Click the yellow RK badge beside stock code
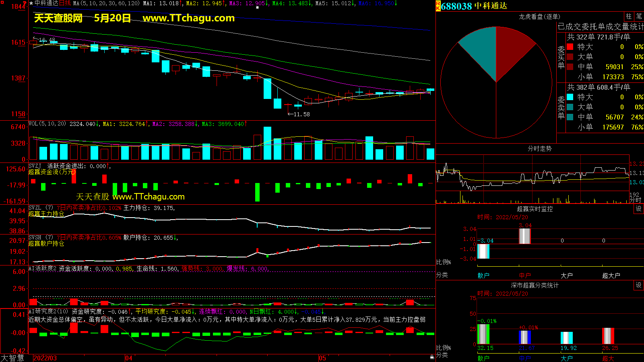 pos(438,6)
